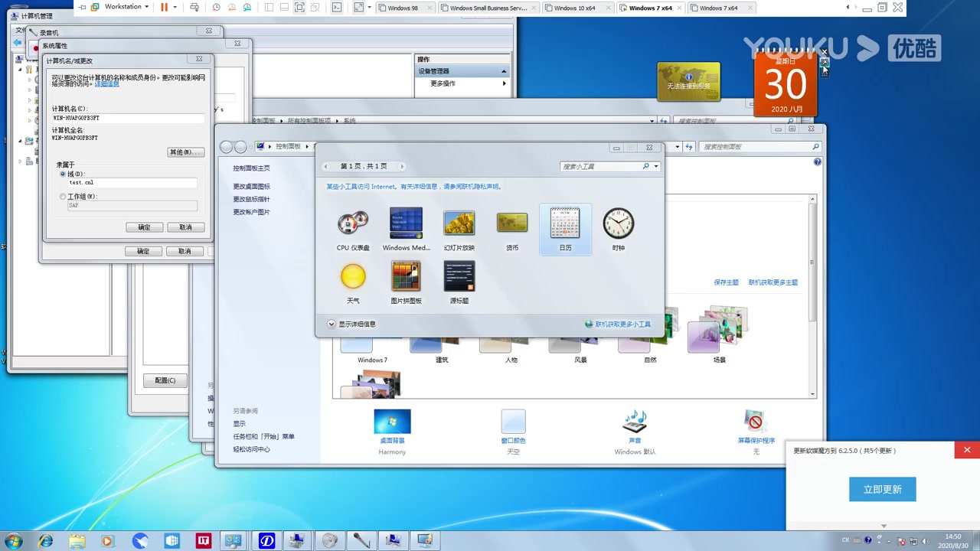
Task: Click 更改桌面图标 link
Action: coord(252,187)
